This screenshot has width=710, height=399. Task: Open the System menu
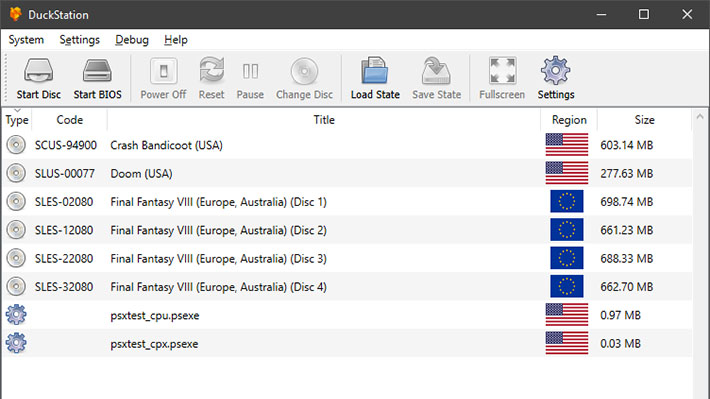coord(26,40)
